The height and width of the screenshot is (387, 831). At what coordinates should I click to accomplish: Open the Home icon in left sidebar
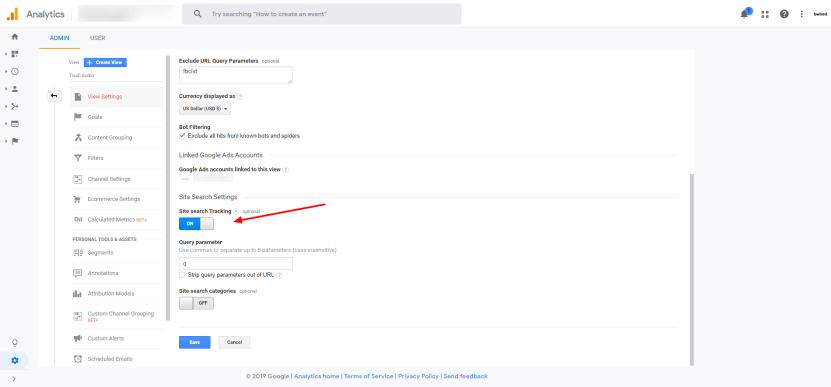[15, 37]
